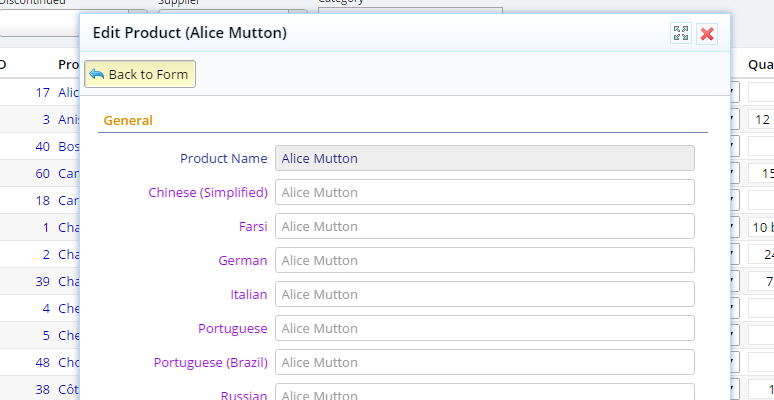Click product ID 2 in background grid
Screen dimensions: 774x400
coord(46,254)
